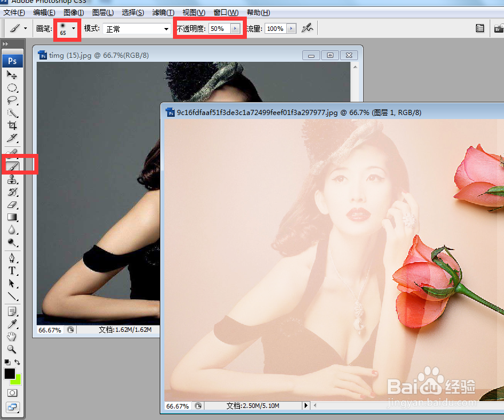504x420 pixels.
Task: Open 图像(I) menu
Action: pos(74,13)
